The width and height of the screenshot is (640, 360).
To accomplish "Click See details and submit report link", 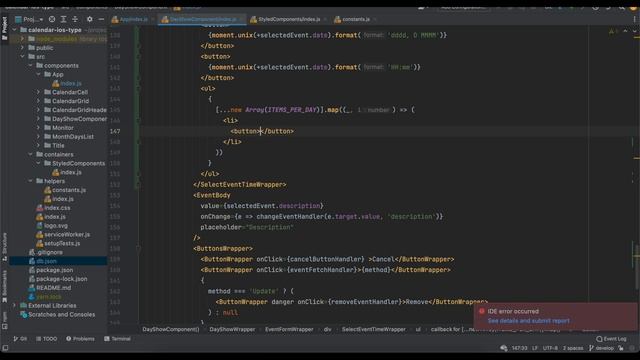I will point(529,321).
